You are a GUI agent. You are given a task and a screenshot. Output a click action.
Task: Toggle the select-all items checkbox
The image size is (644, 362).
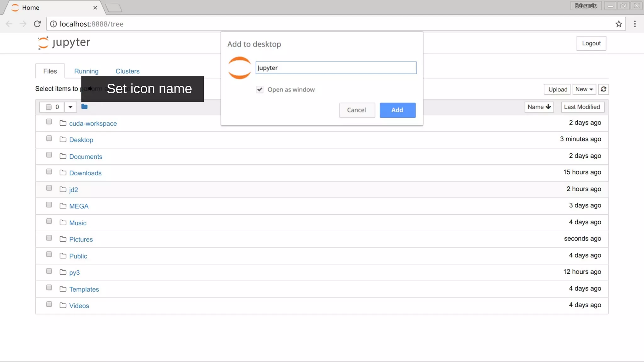point(49,107)
